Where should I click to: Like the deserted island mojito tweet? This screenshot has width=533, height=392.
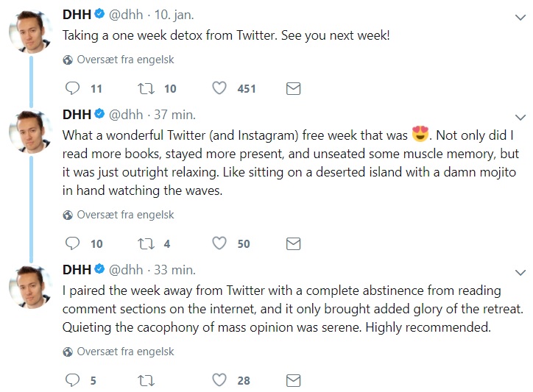219,243
